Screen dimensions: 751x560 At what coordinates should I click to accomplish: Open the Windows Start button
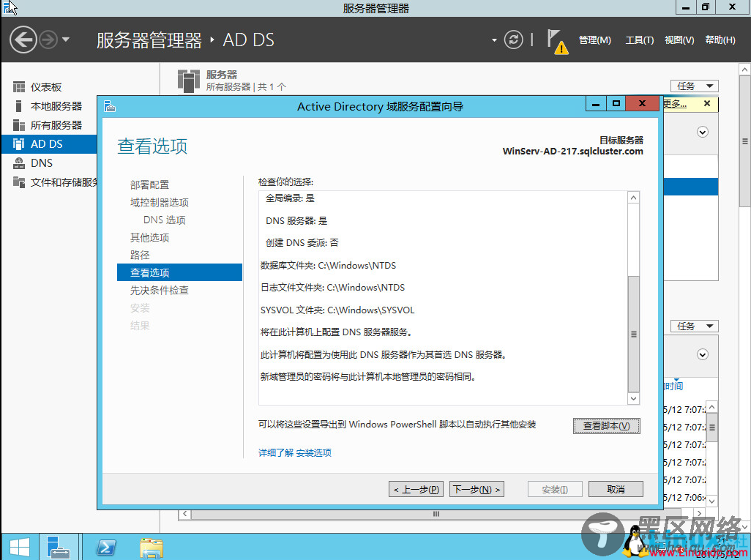[x=19, y=547]
